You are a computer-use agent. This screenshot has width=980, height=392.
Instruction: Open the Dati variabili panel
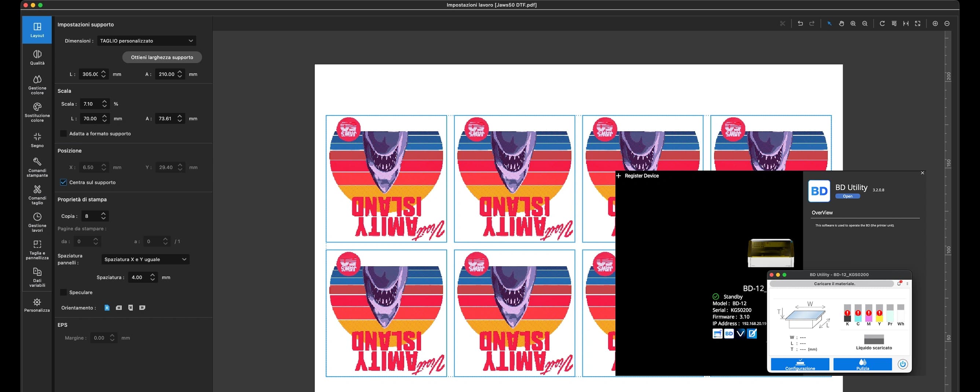click(x=37, y=277)
